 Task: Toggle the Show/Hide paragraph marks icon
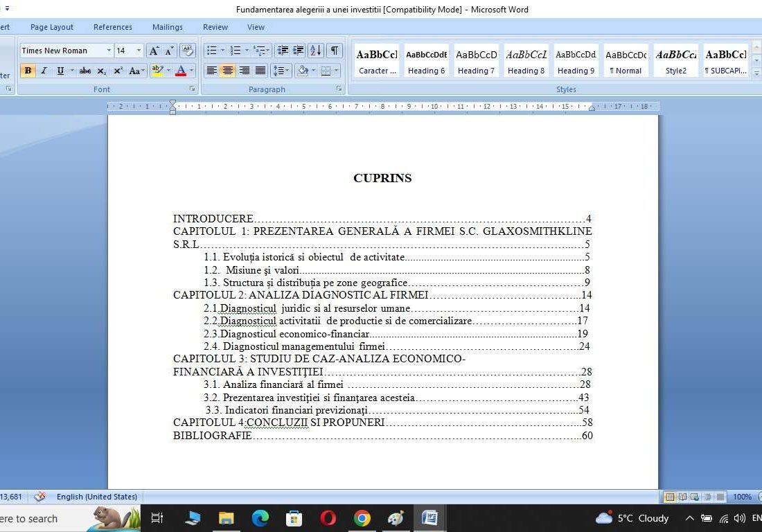[335, 51]
